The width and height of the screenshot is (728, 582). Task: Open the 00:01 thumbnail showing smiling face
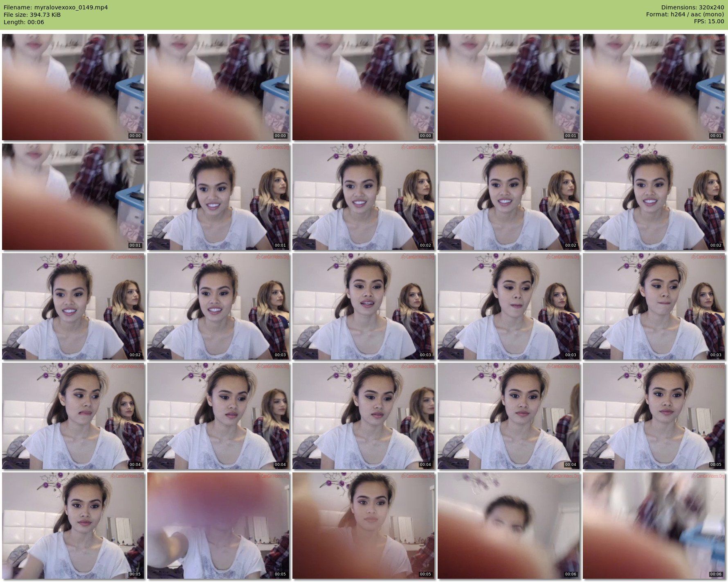(218, 197)
